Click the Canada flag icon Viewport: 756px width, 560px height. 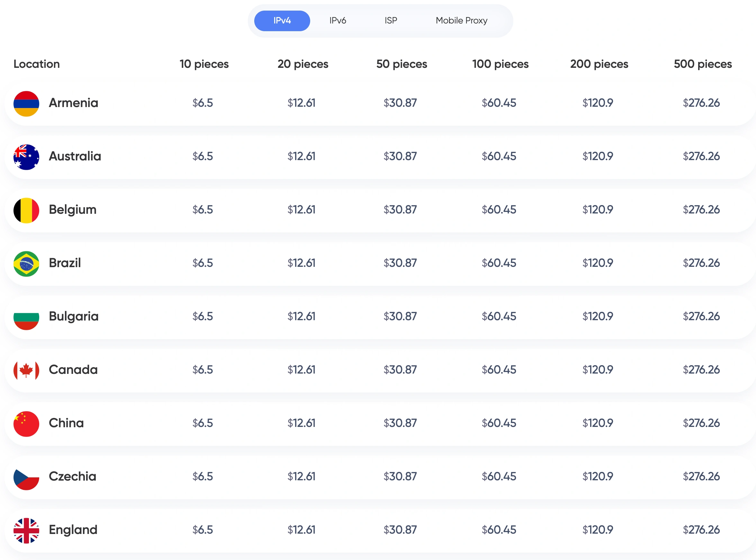tap(26, 370)
